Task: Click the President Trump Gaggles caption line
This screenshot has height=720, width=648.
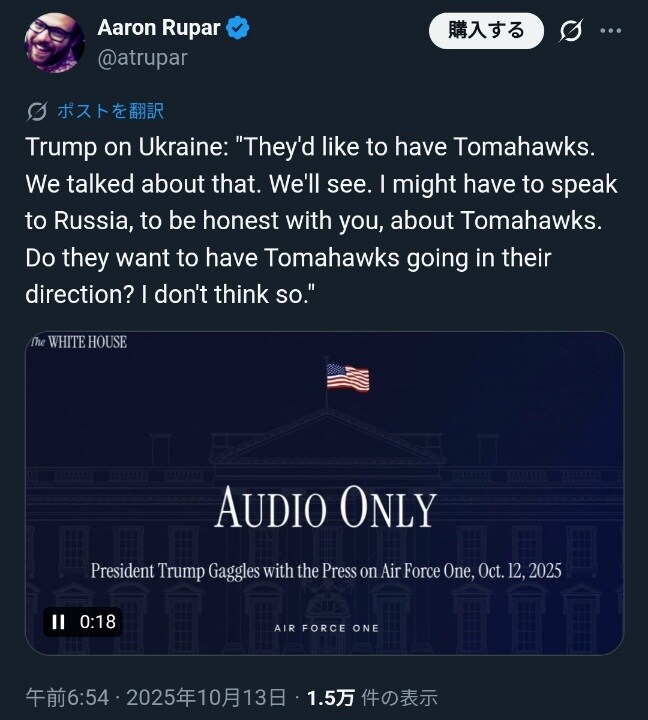Action: [x=325, y=572]
